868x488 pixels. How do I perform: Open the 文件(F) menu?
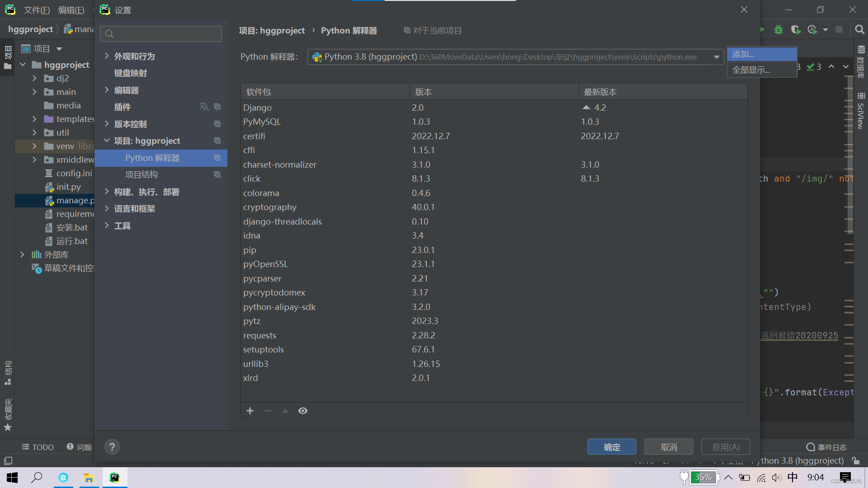(37, 10)
